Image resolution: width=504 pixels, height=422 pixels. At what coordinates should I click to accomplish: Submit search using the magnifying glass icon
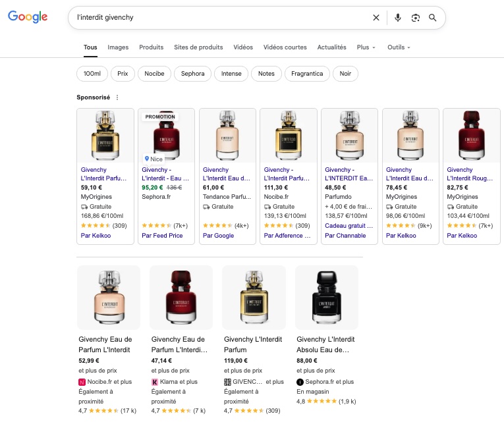433,18
